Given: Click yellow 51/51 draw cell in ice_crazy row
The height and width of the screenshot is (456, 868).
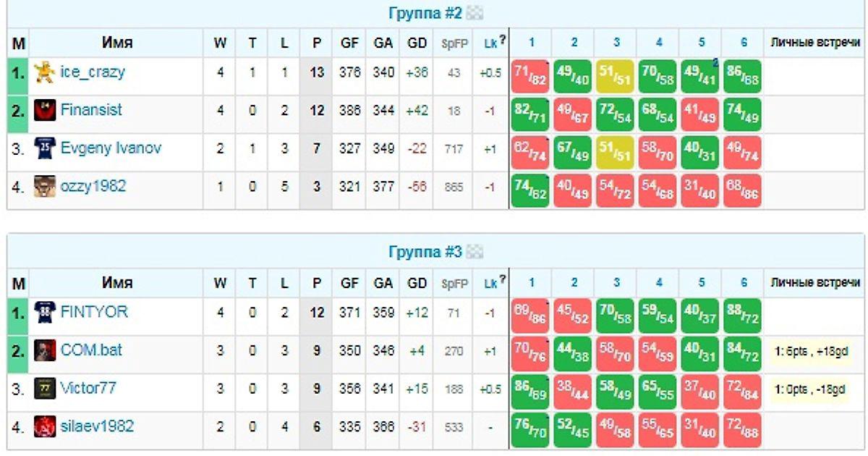Looking at the screenshot, I should [x=615, y=76].
